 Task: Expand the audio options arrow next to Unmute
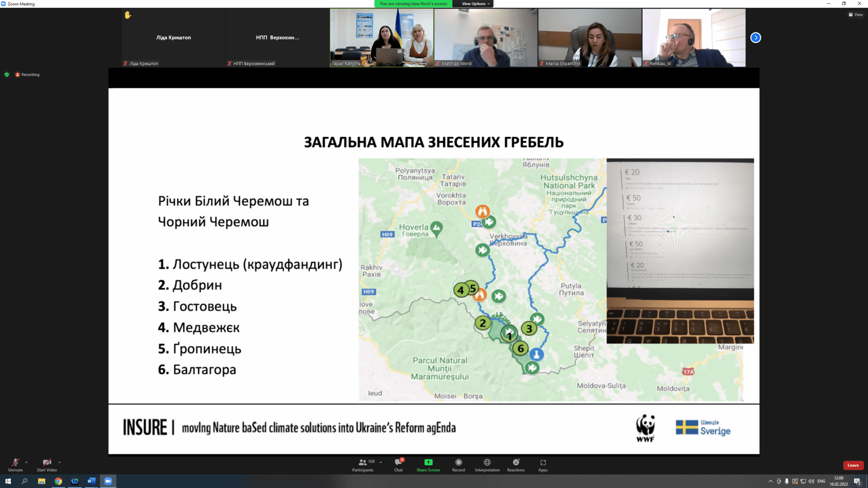(26, 462)
